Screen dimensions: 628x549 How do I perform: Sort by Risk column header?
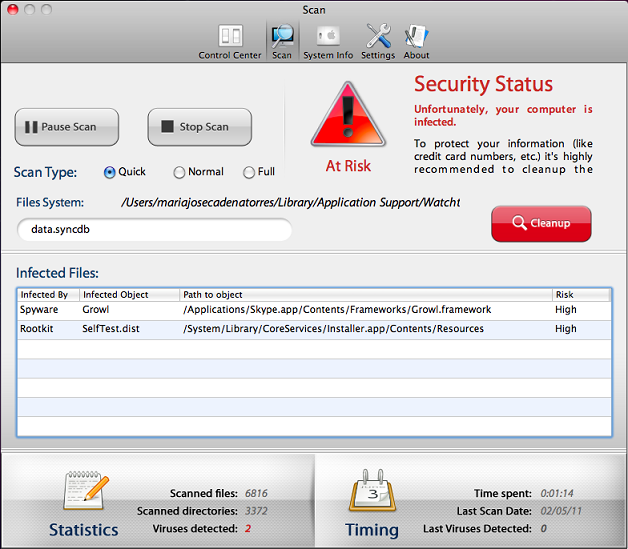coord(581,295)
